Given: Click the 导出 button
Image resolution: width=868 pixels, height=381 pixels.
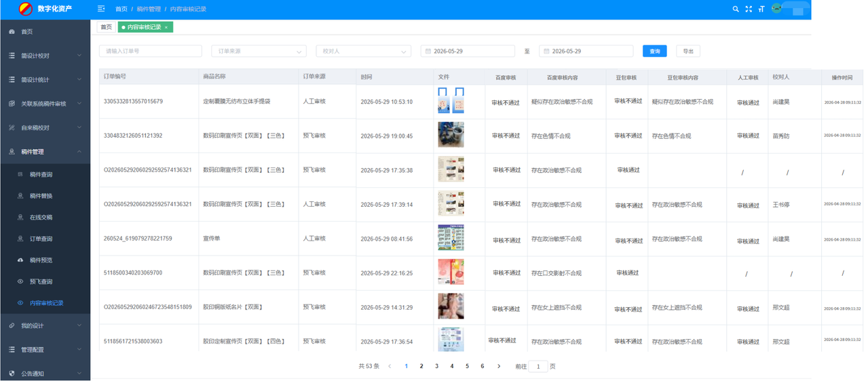Looking at the screenshot, I should click(x=688, y=51).
